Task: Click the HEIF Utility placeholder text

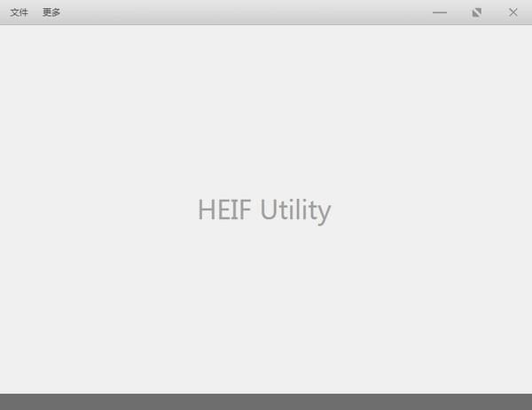Action: (264, 210)
